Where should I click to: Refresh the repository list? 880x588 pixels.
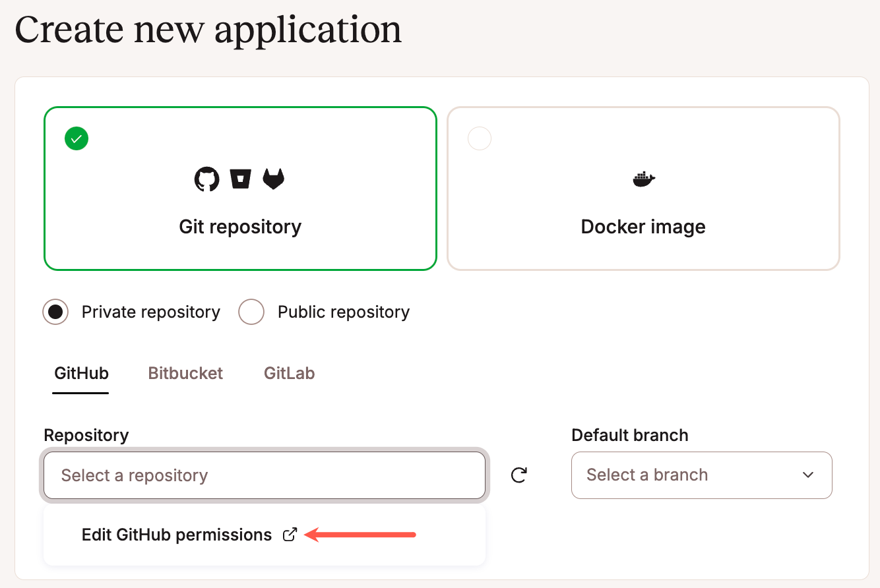(519, 475)
